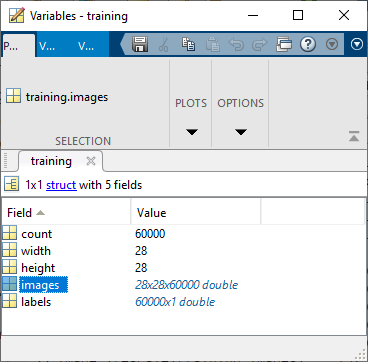Click the height row's value 28

pos(141,268)
